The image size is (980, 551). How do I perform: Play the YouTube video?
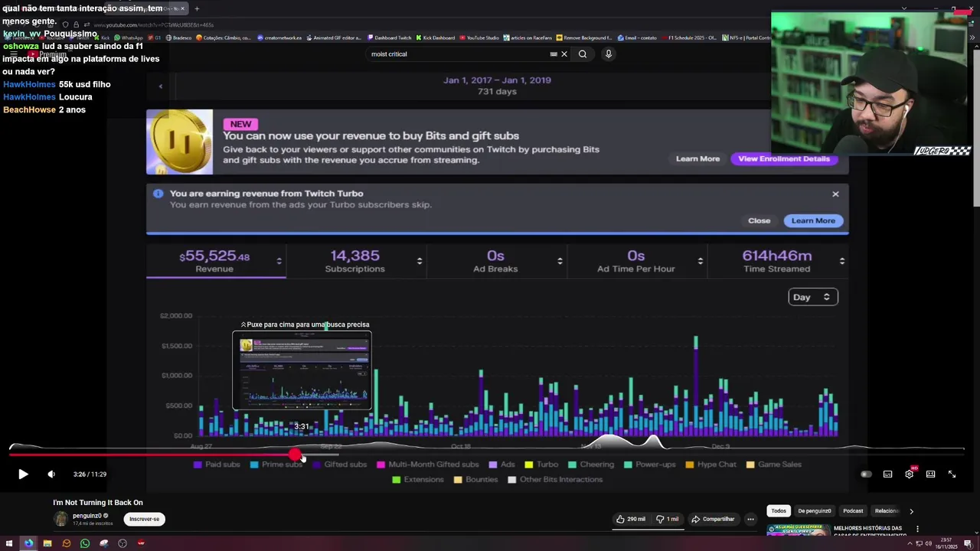pos(23,474)
